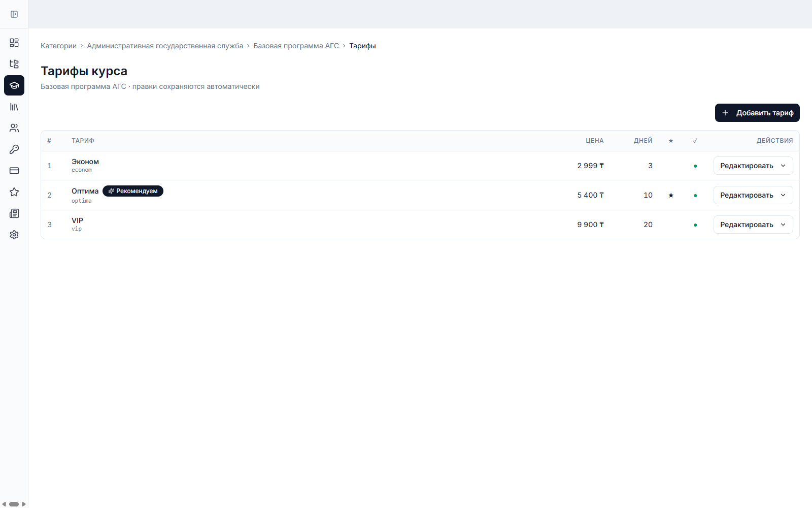The image size is (812, 508).
Task: Click the ДНЕЙ column header
Action: point(643,141)
